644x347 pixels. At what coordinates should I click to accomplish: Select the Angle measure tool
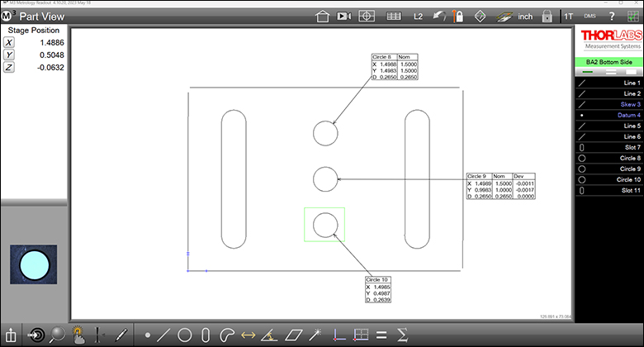(268, 335)
